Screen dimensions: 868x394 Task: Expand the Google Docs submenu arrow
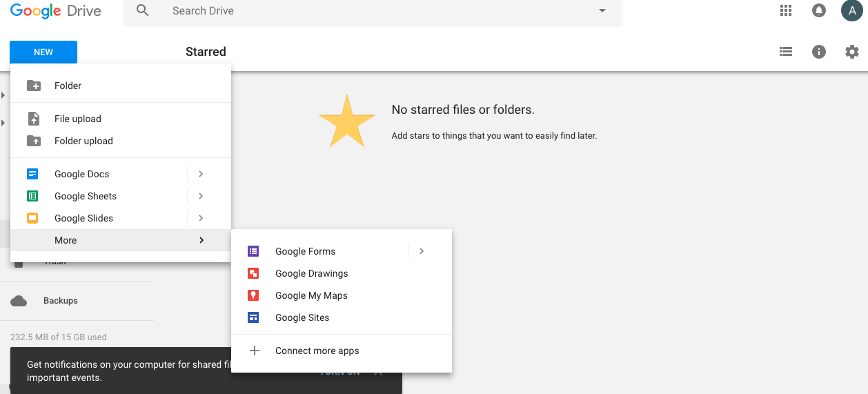point(201,174)
